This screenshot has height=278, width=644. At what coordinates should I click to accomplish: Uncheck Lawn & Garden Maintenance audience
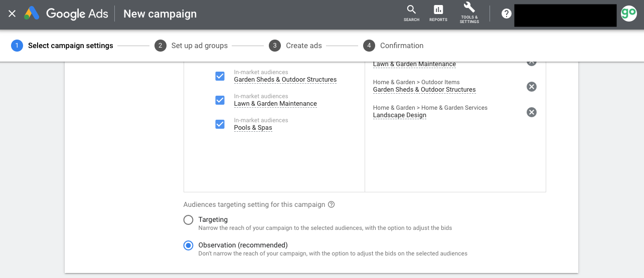[220, 100]
